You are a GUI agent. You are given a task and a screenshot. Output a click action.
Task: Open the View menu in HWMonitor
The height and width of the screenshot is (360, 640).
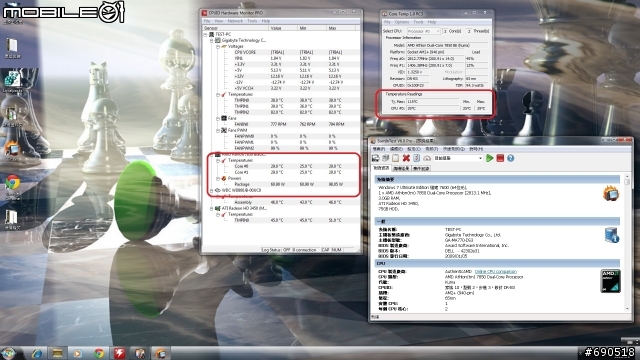point(219,21)
